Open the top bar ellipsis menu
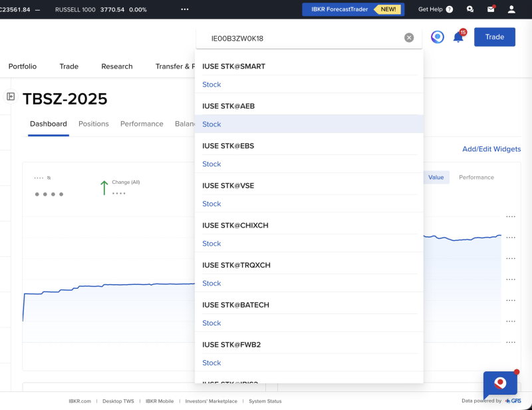Viewport: 532px width, 410px height. (x=185, y=9)
